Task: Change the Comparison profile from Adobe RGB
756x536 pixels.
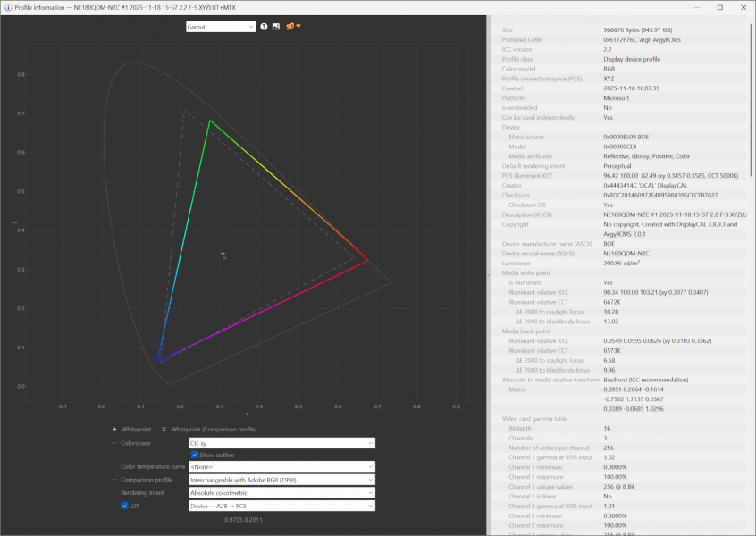Action: pos(281,480)
